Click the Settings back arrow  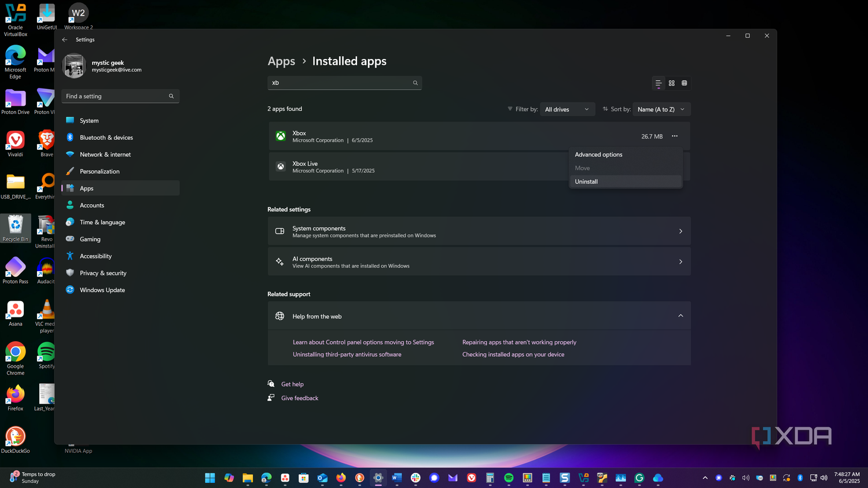tap(65, 40)
